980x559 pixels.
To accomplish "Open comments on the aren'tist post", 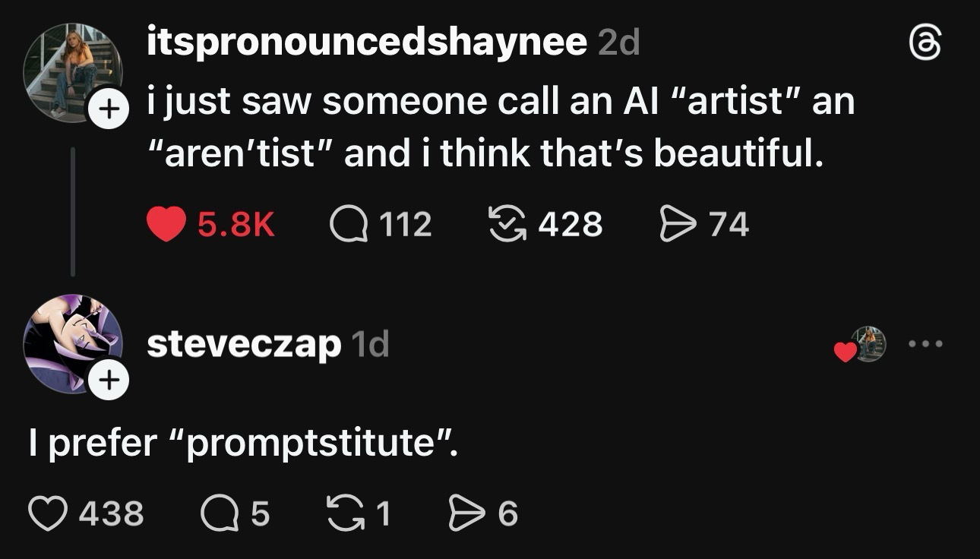I will 348,224.
